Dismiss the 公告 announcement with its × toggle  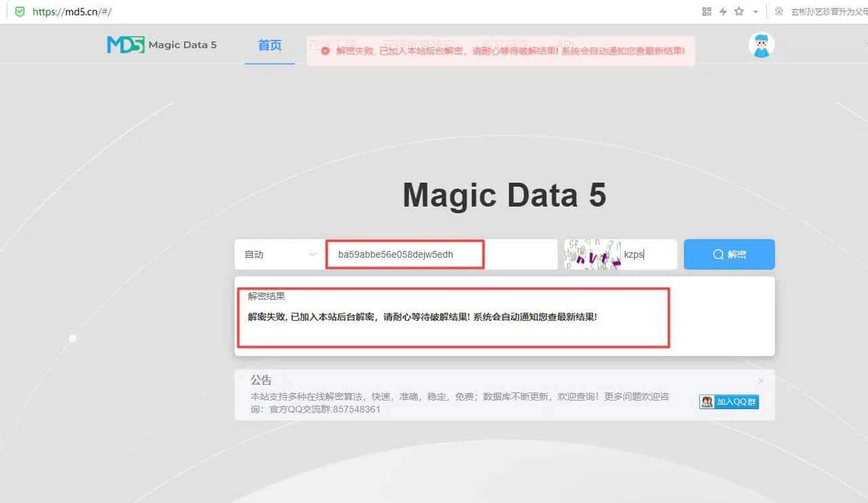click(x=760, y=381)
